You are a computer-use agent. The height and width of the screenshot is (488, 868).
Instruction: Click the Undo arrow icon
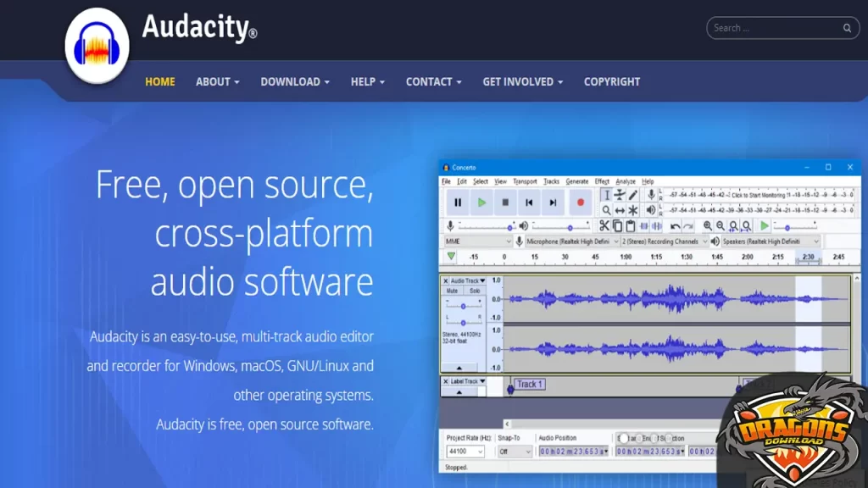point(675,226)
